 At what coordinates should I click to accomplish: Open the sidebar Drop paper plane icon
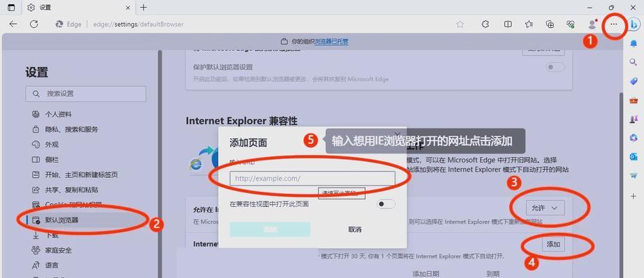point(634,176)
